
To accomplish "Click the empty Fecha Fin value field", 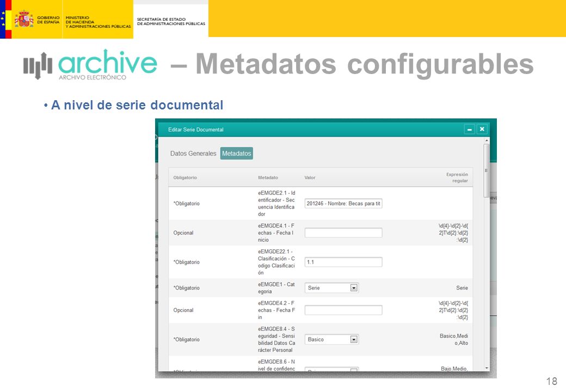I will point(343,310).
